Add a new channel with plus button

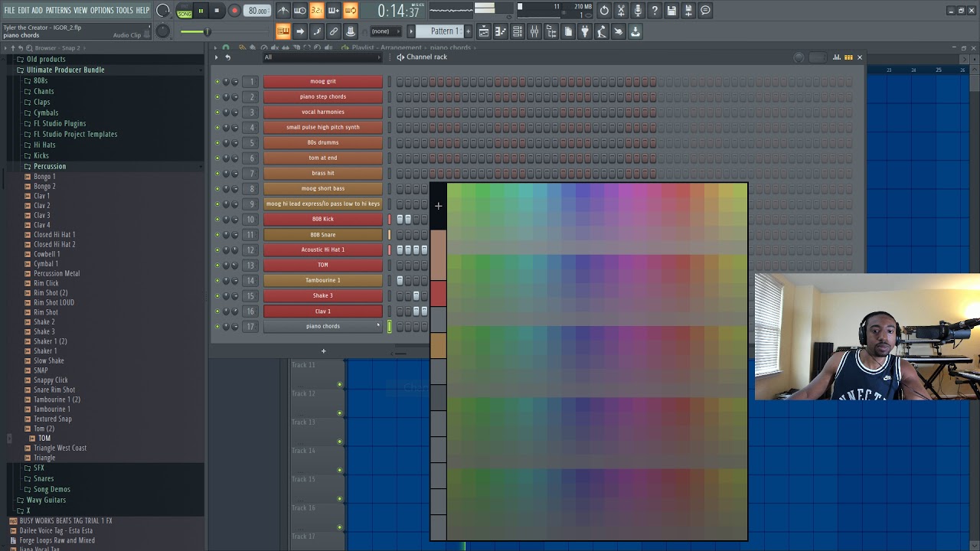pyautogui.click(x=323, y=351)
